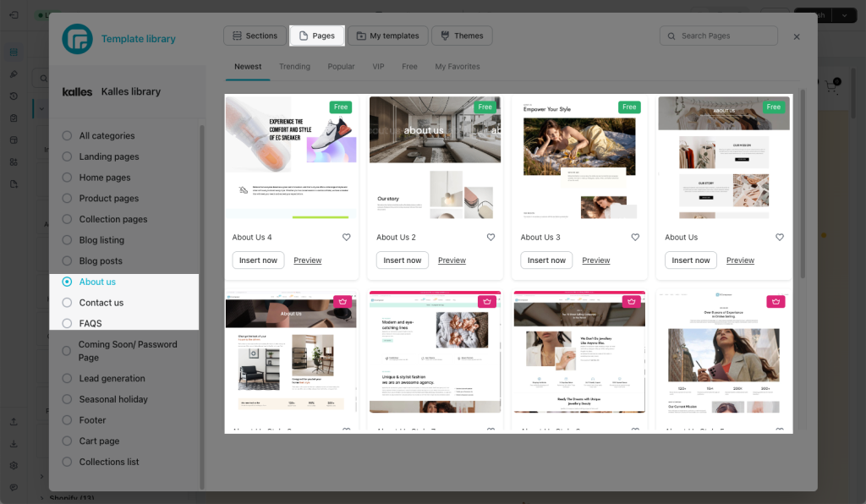Open the layers icon in editor sidebar
Viewport: 866px width, 504px height.
point(14,52)
